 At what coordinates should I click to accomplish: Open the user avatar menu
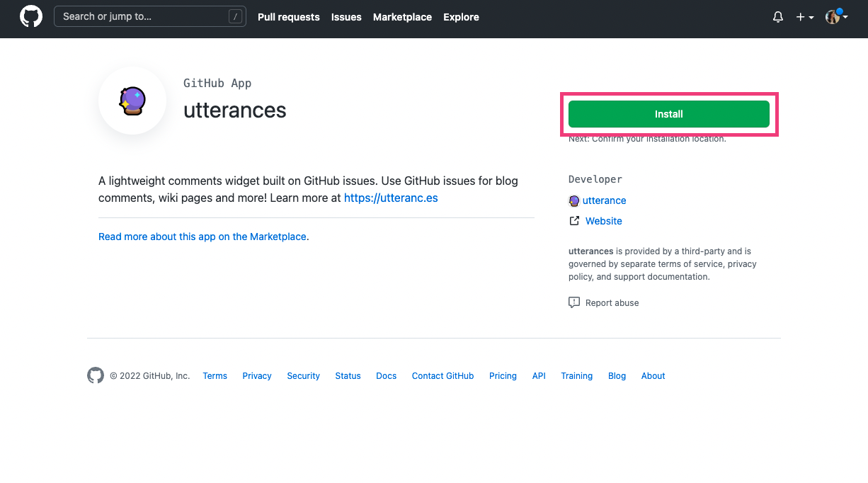tap(836, 17)
